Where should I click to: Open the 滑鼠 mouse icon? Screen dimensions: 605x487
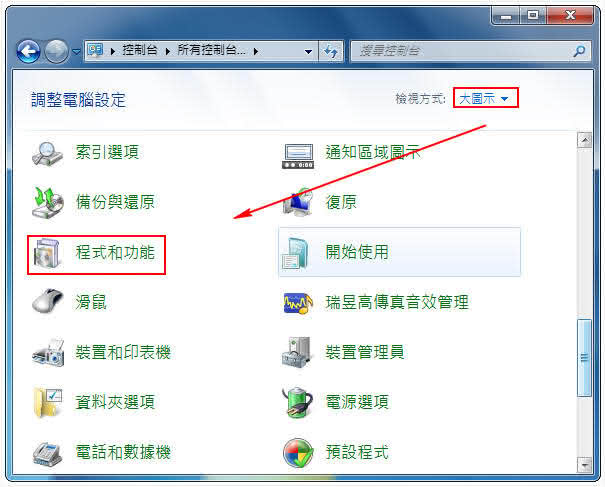click(47, 301)
